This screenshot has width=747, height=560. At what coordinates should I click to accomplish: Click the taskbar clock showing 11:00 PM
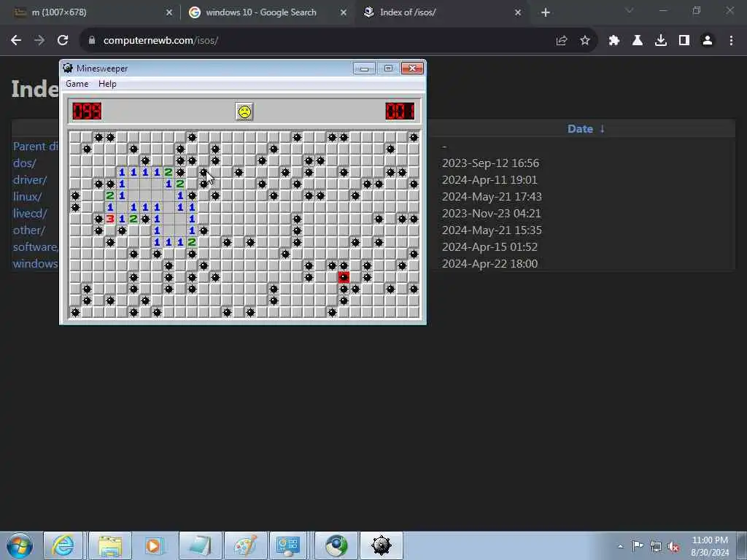click(x=710, y=546)
